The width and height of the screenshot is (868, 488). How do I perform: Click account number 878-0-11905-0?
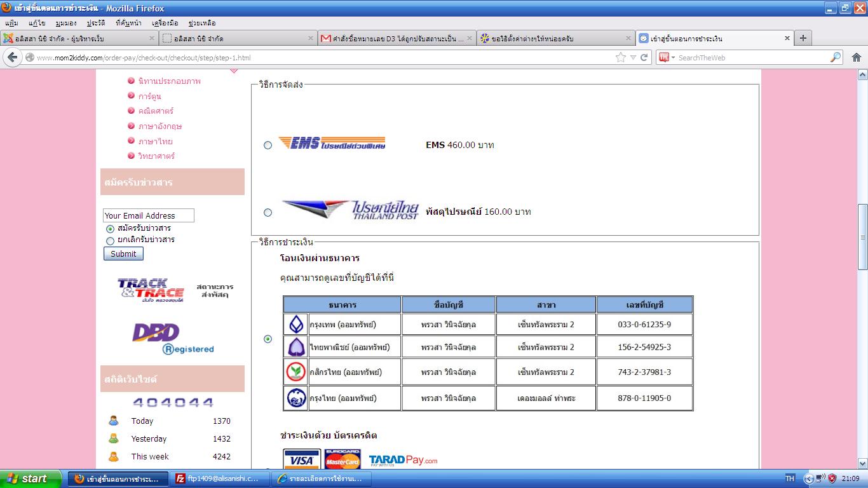click(x=644, y=398)
